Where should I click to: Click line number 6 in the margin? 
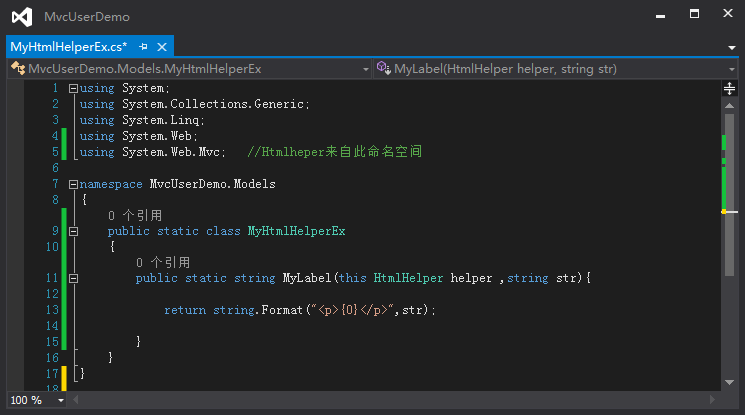tap(56, 168)
